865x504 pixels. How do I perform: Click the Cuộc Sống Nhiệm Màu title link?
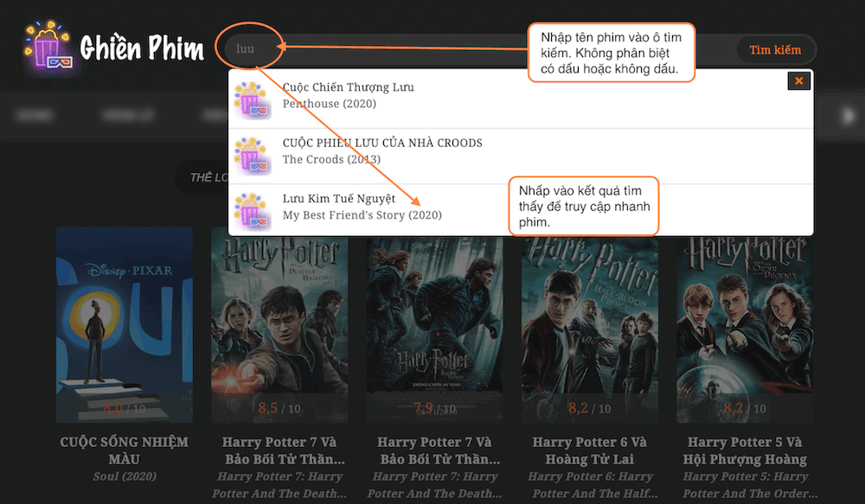click(x=125, y=450)
